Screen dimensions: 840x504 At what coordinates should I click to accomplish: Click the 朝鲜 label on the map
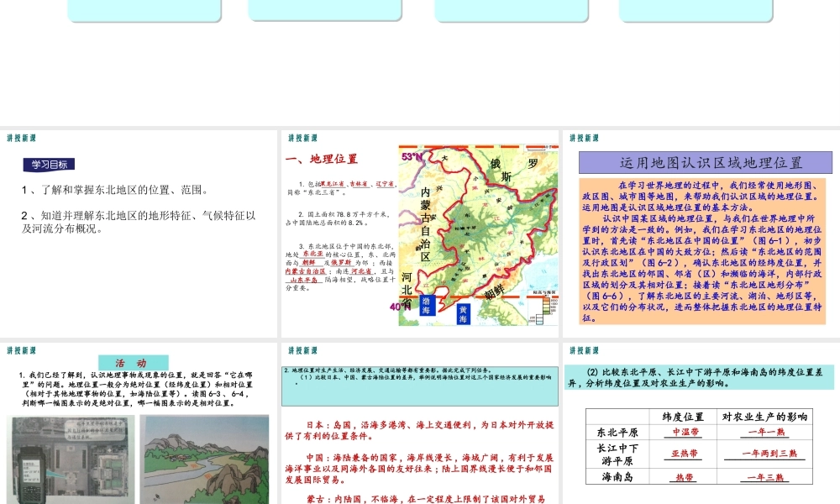[495, 292]
